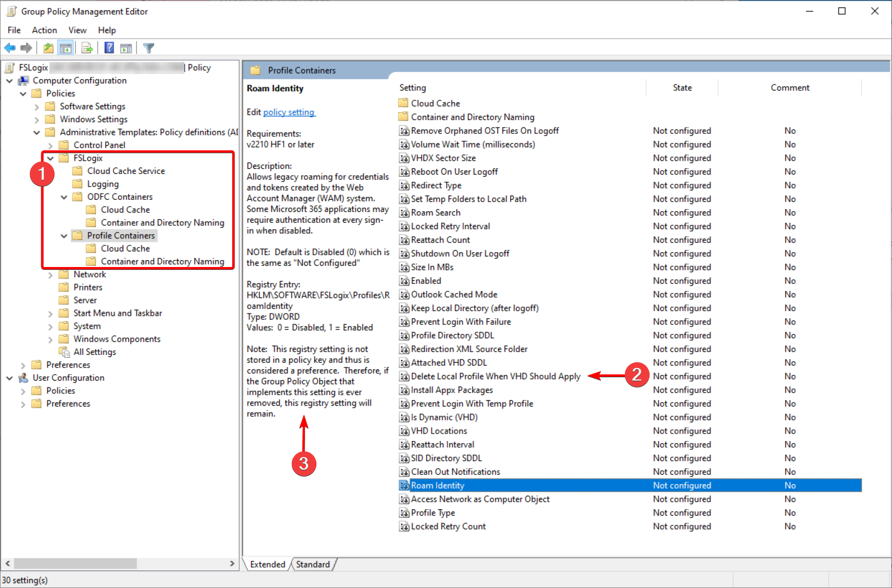Click the Export List toolbar icon

pyautogui.click(x=87, y=48)
